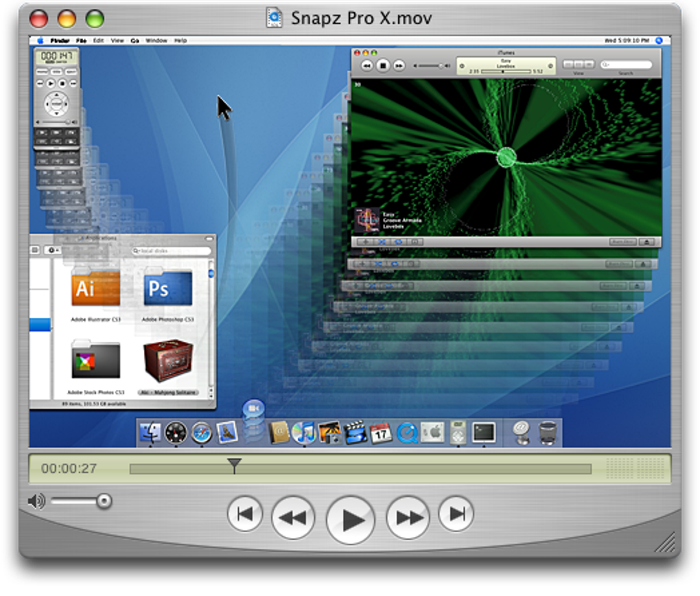Rewind the QuickTime movie
The height and width of the screenshot is (596, 700).
pos(293,517)
